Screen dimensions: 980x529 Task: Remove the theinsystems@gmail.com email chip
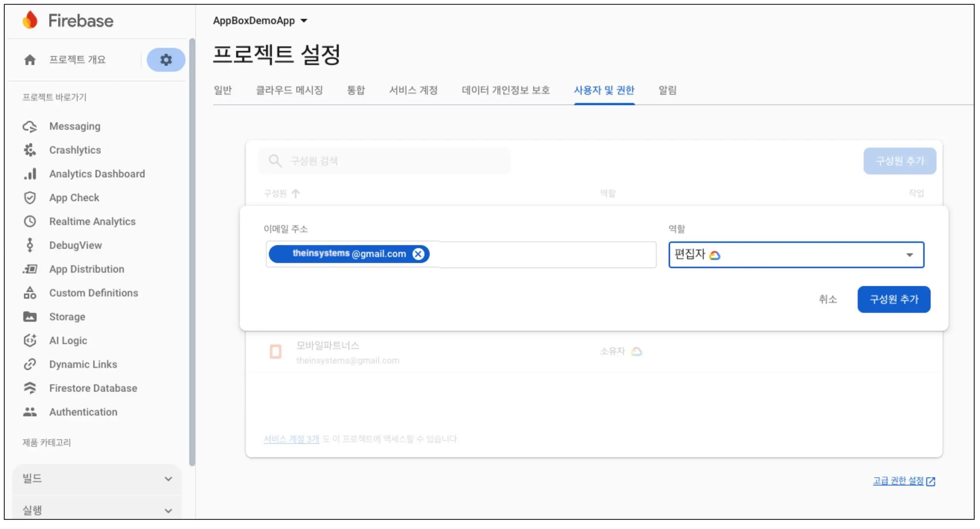(x=418, y=254)
